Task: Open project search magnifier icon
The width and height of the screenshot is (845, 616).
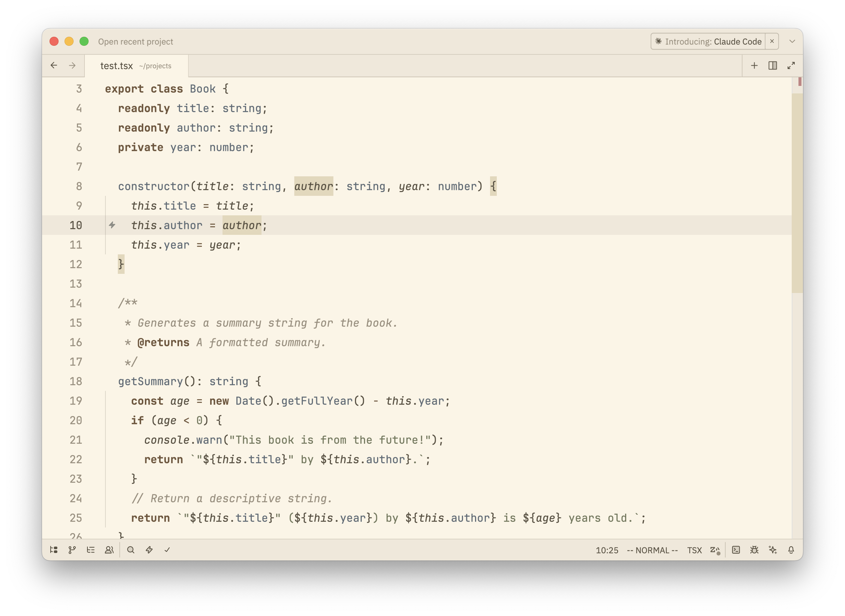Action: [x=131, y=550]
